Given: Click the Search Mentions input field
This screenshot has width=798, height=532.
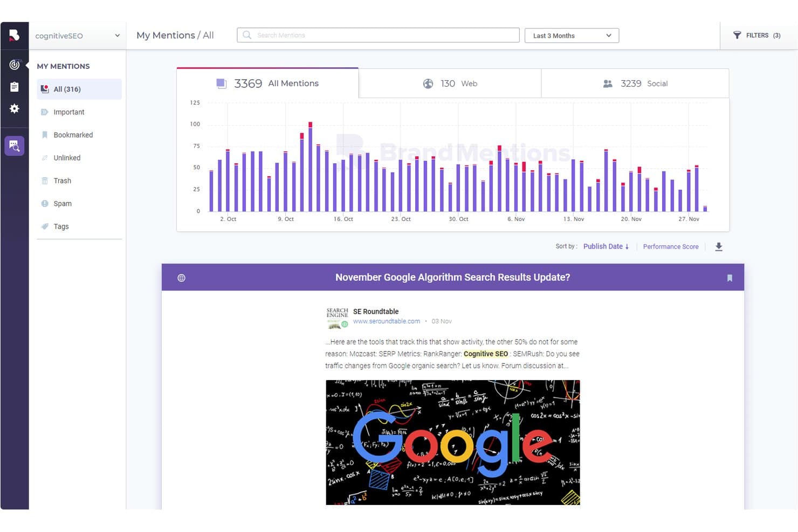Looking at the screenshot, I should 378,35.
